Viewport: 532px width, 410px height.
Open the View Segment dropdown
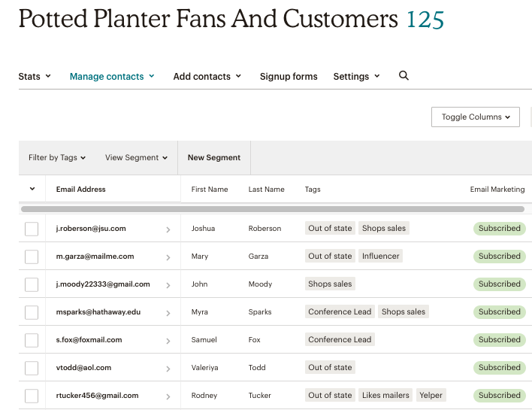[136, 158]
